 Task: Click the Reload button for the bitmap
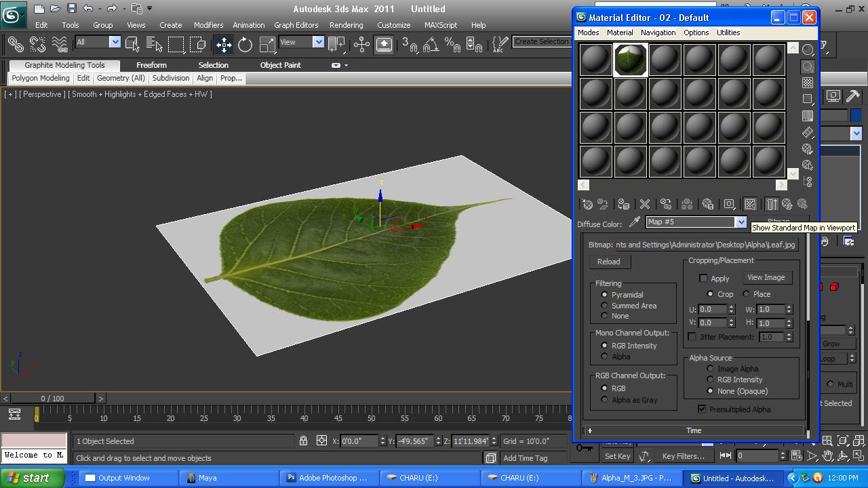[608, 262]
